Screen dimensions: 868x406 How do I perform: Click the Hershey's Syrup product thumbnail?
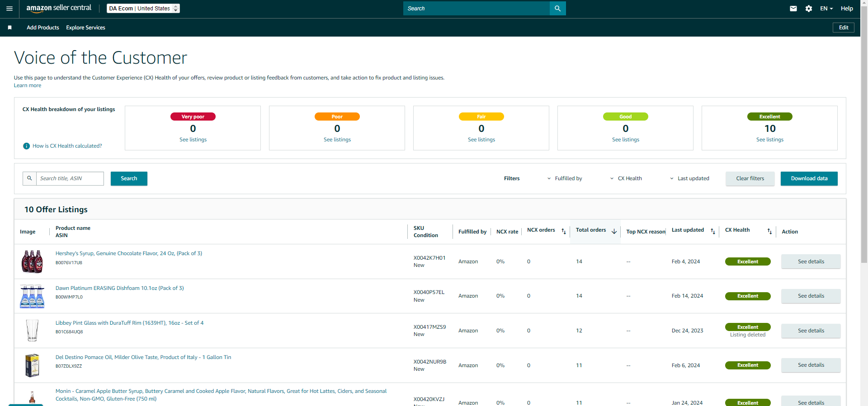(32, 261)
